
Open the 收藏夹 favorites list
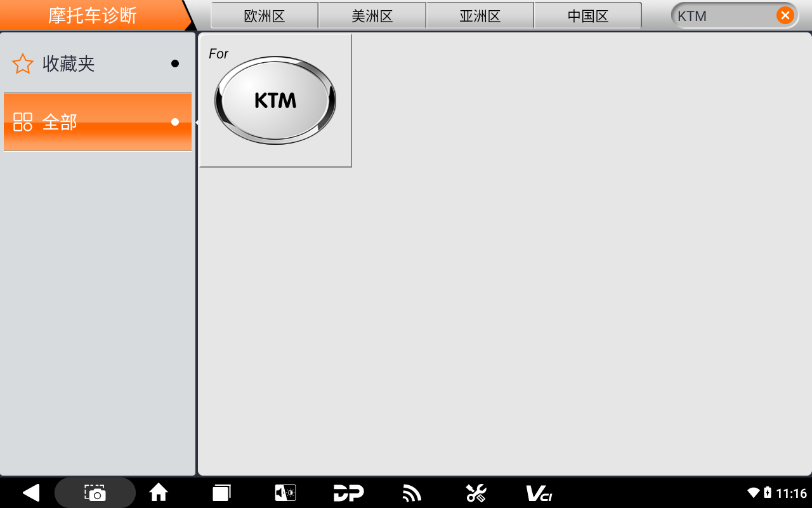98,63
